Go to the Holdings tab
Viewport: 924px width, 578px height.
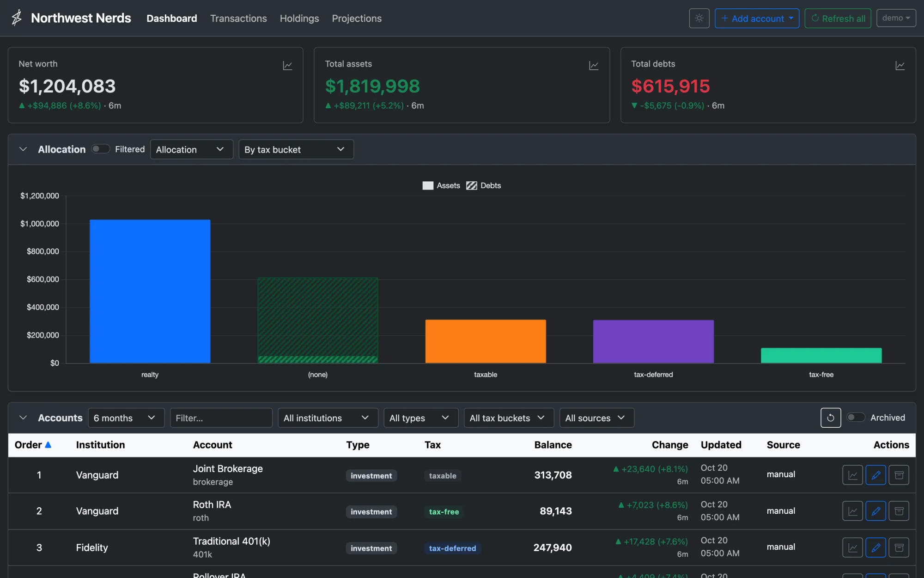click(x=299, y=18)
